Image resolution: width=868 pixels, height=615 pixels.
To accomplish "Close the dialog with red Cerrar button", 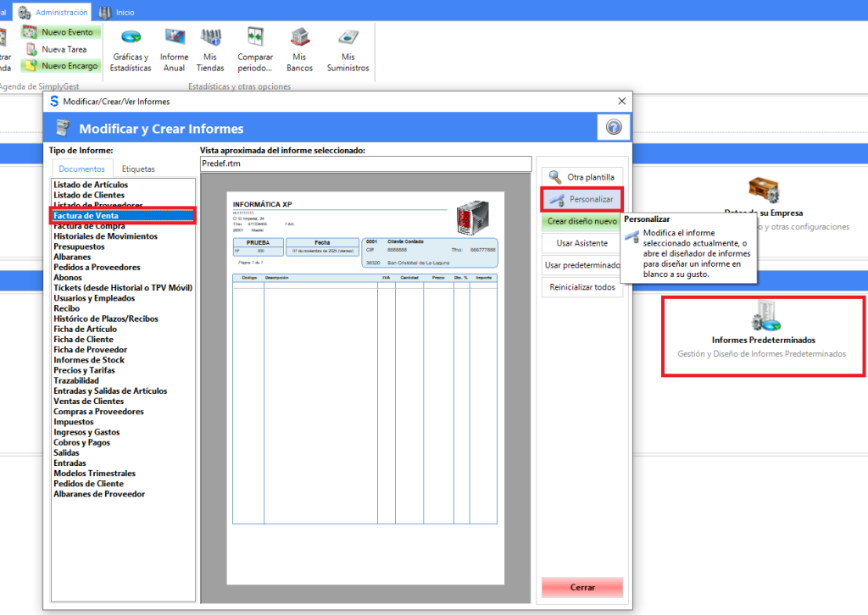I will point(582,587).
